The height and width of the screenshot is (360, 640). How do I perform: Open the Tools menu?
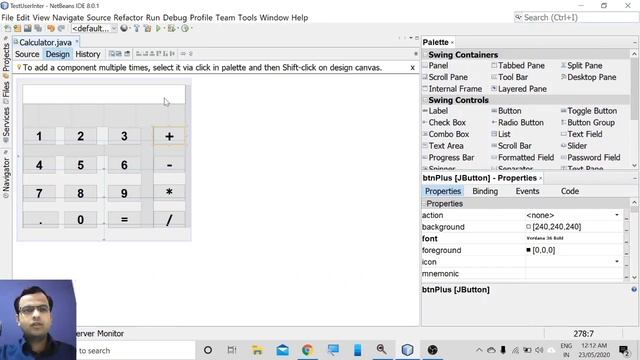pos(247,18)
